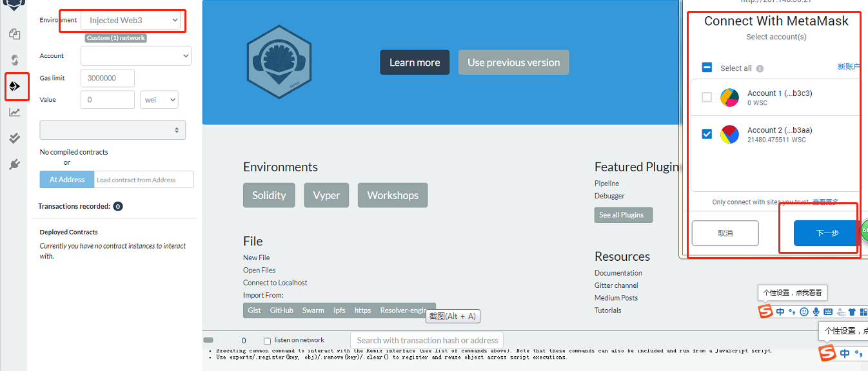
Task: Toggle the lower IME 中 language icon
Action: [x=845, y=353]
